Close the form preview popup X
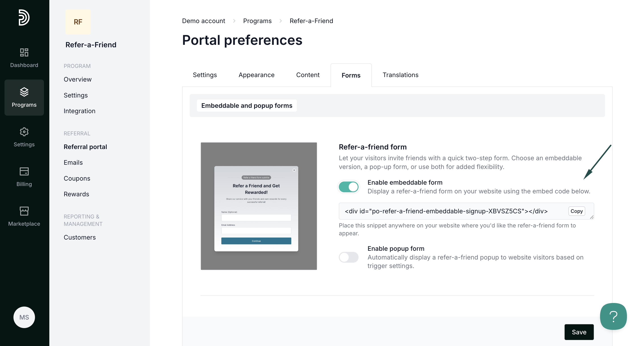The image size is (644, 346). pyautogui.click(x=294, y=170)
